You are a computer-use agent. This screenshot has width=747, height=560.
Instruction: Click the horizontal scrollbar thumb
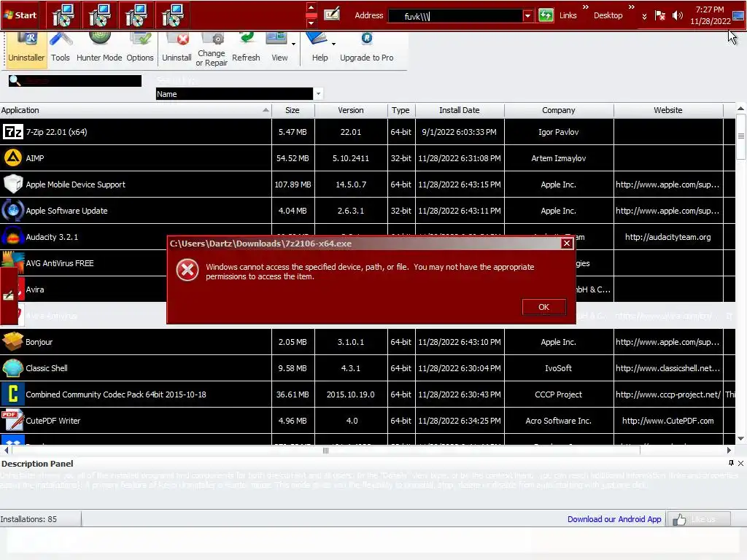tap(325, 450)
